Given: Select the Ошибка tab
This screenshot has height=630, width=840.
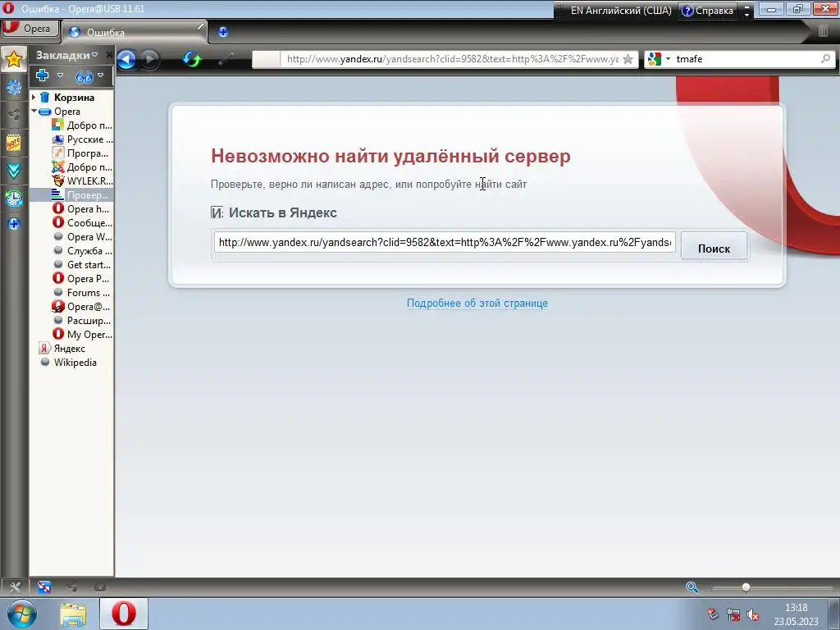Looking at the screenshot, I should pyautogui.click(x=134, y=32).
